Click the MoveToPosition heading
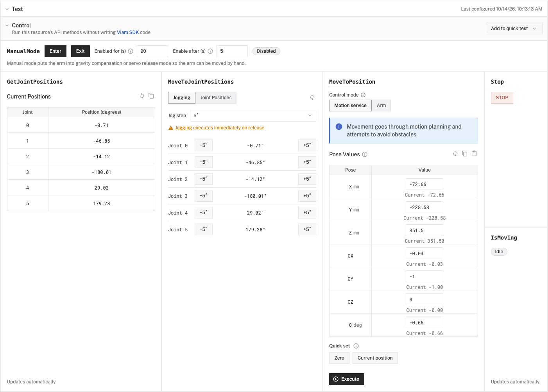 pyautogui.click(x=352, y=82)
